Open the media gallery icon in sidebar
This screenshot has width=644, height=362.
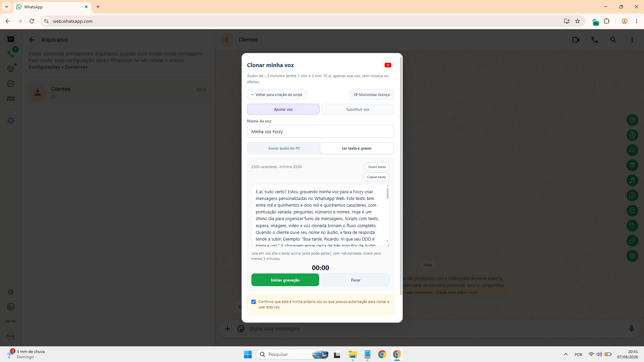[11, 307]
